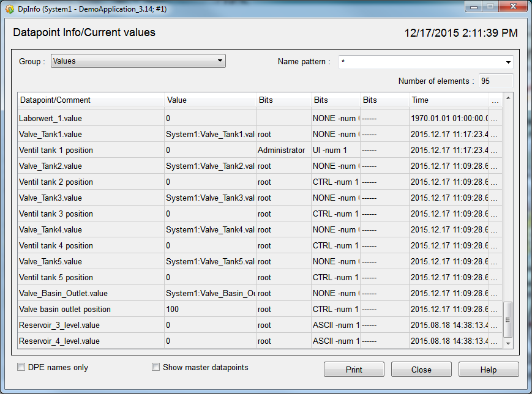Click the Value column header
The image size is (532, 394).
pyautogui.click(x=210, y=100)
